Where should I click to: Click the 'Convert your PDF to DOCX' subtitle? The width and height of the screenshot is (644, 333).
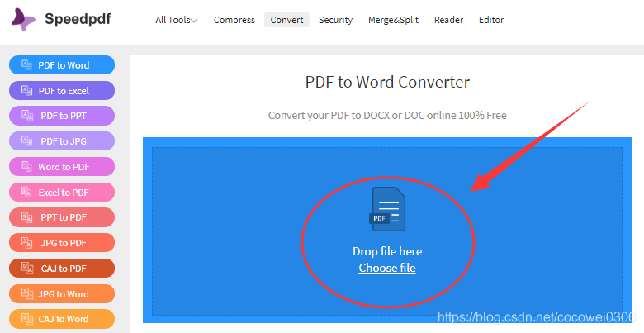387,115
